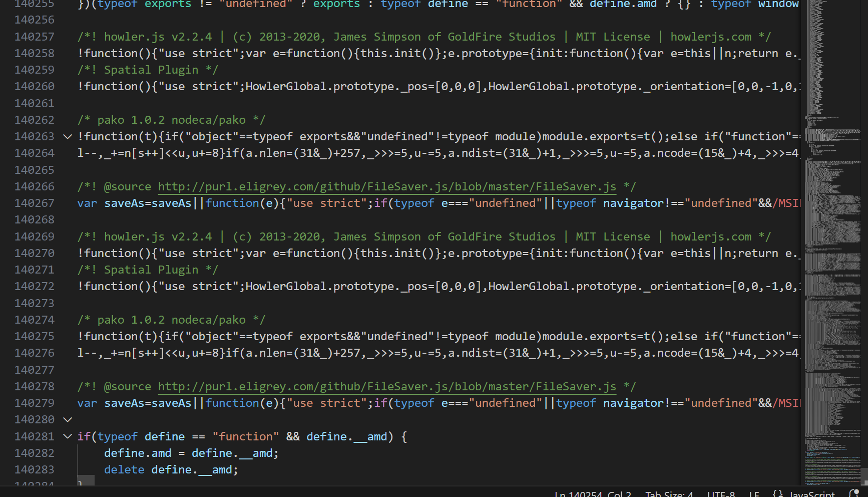Select line number 140262 in the gutter

[34, 120]
